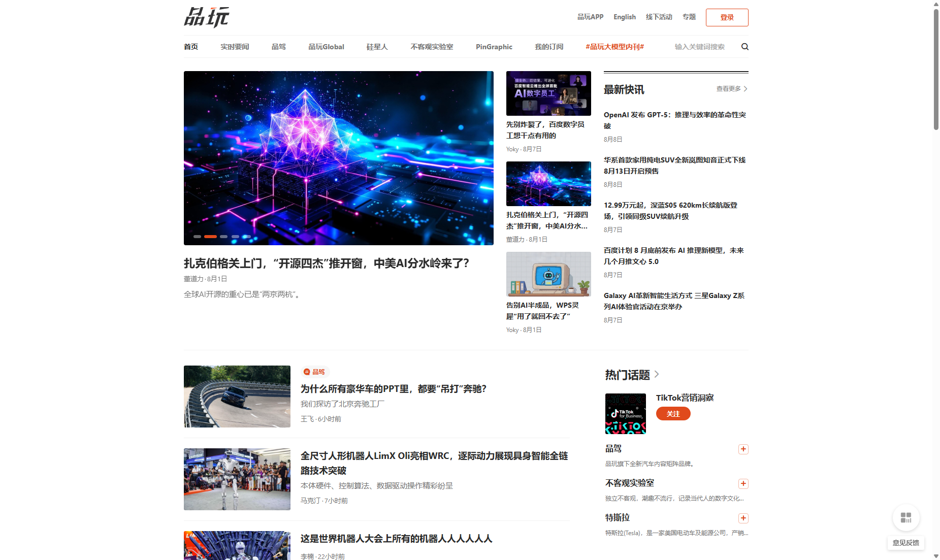Screen dimensions: 940x560
Task: Subscribe to 特斯拉 topic plus icon
Action: pyautogui.click(x=743, y=518)
